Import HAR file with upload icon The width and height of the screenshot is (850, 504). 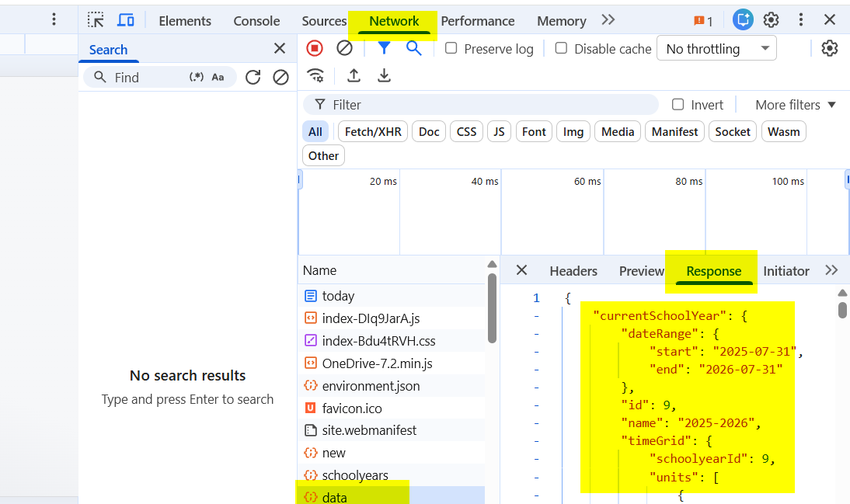point(354,75)
